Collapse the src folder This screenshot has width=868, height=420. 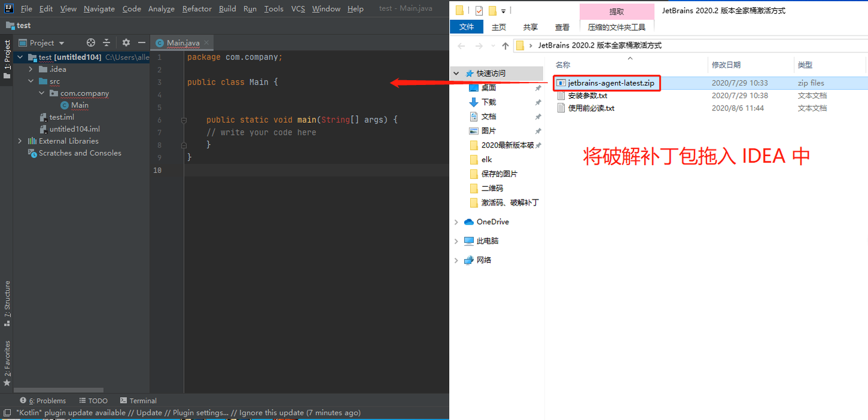[x=31, y=81]
